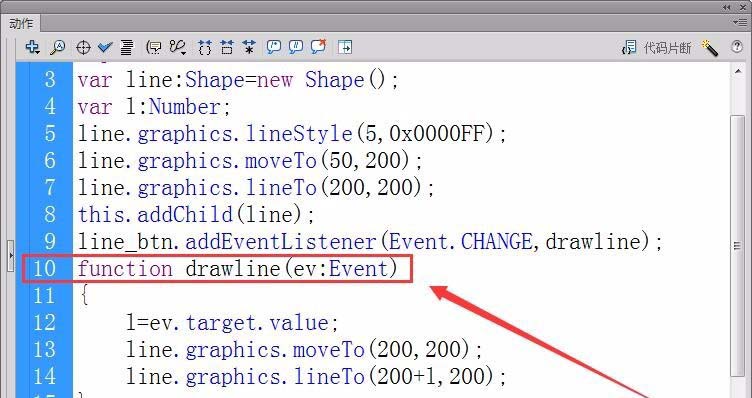This screenshot has height=398, width=752.
Task: Show code hint icon
Action: [x=154, y=47]
